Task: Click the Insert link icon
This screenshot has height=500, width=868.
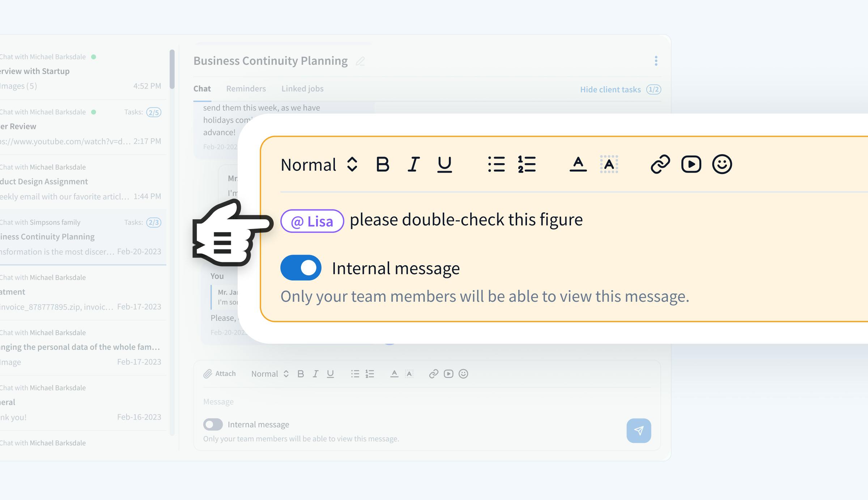Action: point(660,164)
